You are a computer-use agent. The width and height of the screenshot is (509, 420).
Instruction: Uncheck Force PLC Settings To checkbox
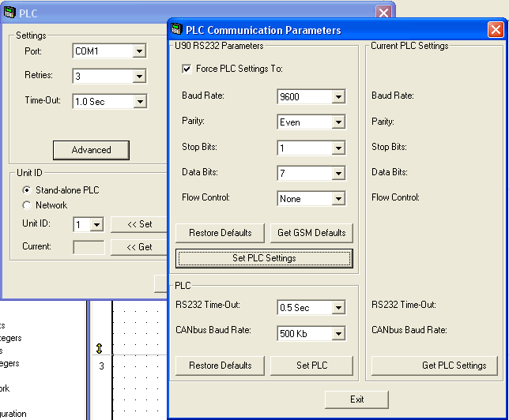click(187, 69)
